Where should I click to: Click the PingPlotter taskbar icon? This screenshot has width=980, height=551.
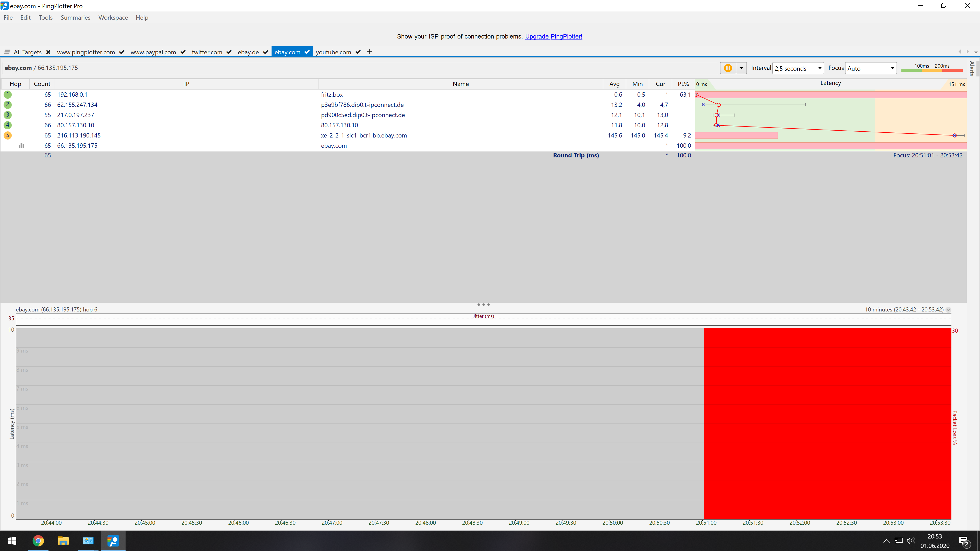click(x=113, y=541)
